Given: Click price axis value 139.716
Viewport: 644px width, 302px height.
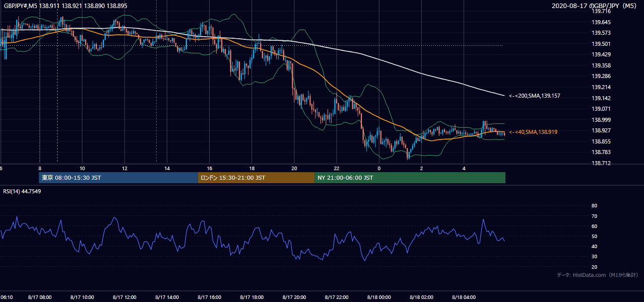Looking at the screenshot, I should tap(601, 12).
